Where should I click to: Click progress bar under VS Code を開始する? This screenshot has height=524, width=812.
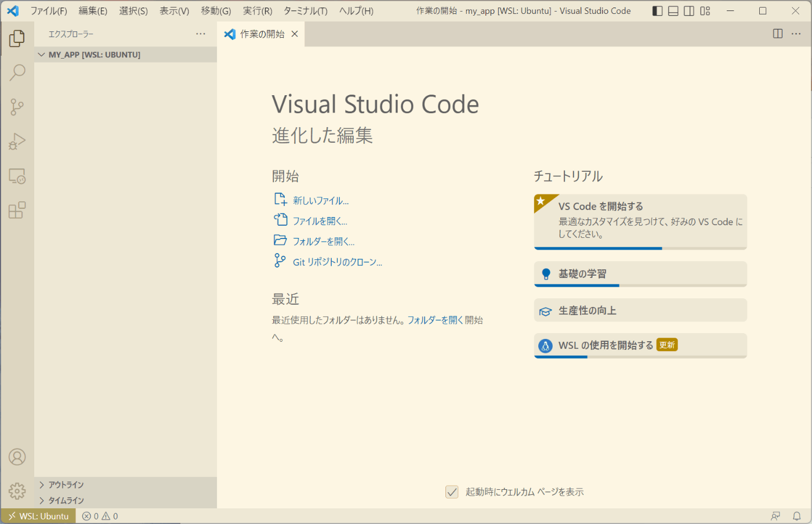[x=640, y=248]
